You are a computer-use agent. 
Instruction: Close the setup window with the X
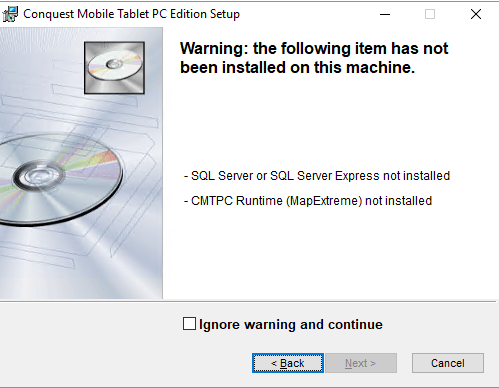(x=476, y=14)
